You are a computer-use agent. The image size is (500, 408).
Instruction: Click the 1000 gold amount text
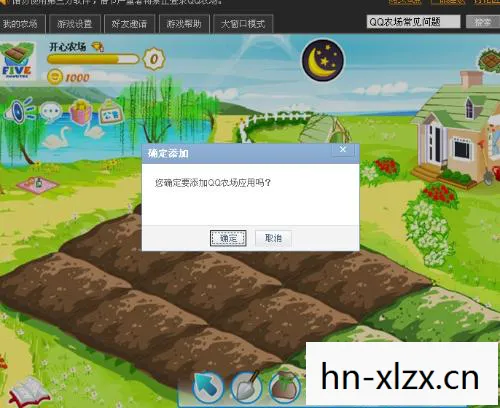(77, 78)
